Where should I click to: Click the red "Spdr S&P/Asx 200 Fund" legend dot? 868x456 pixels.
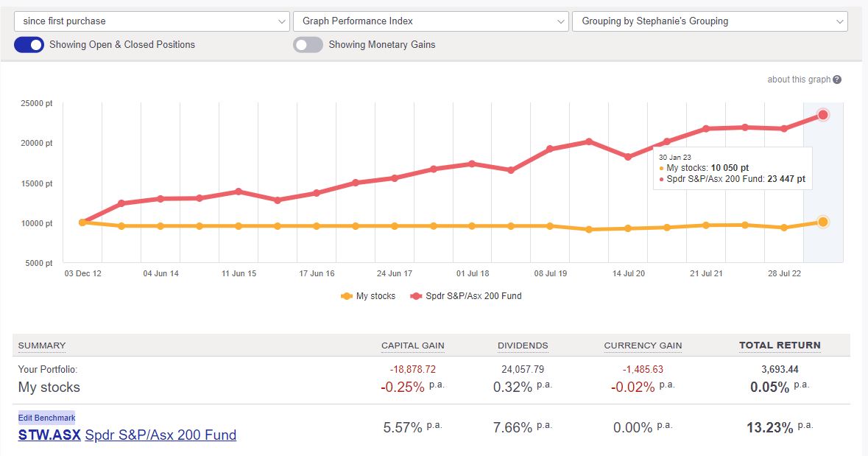[x=417, y=296]
